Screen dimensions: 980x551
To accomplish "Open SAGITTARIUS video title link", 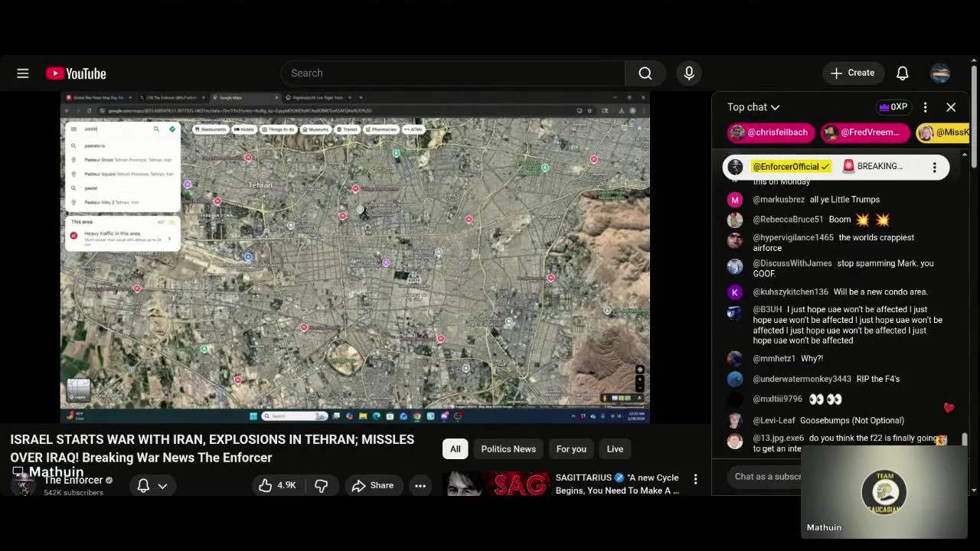I will [x=617, y=484].
